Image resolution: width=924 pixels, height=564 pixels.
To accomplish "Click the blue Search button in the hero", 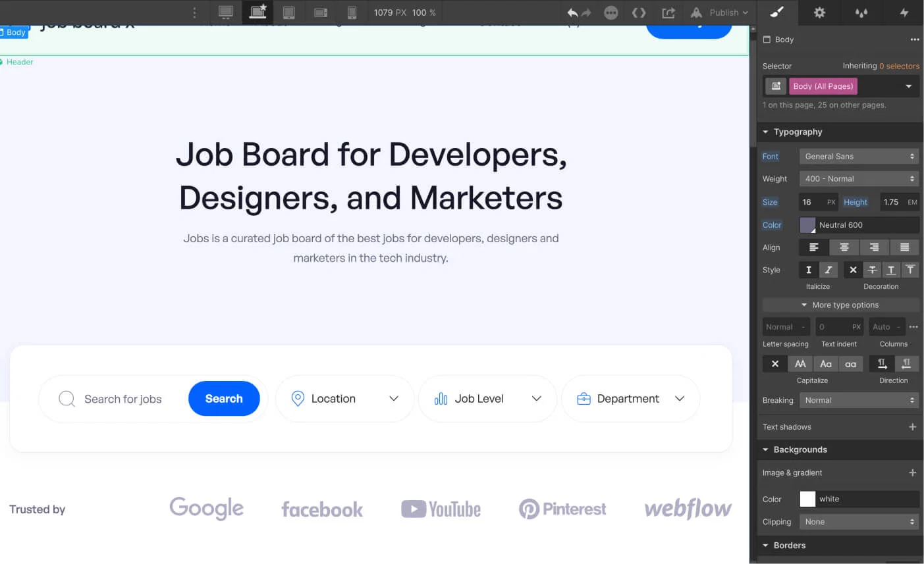I will pyautogui.click(x=224, y=398).
